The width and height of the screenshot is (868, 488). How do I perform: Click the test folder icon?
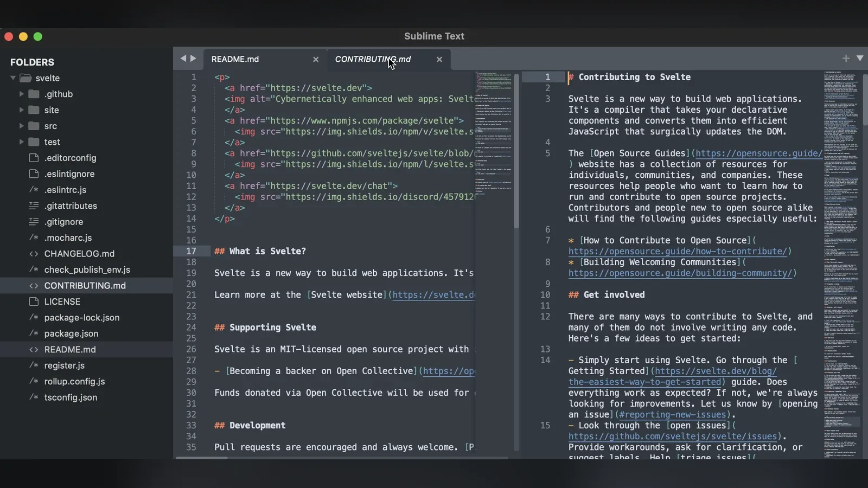[34, 142]
